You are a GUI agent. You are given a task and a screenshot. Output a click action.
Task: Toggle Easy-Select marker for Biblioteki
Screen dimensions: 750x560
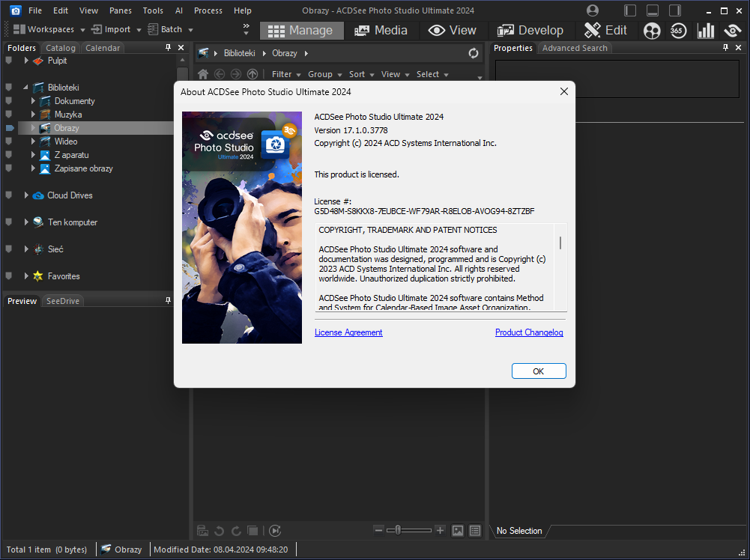coord(8,88)
